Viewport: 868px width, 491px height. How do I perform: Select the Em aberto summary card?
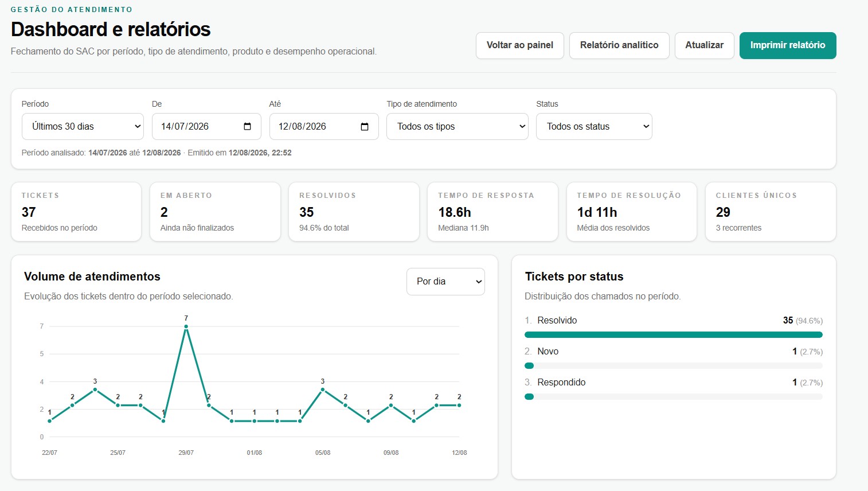(x=215, y=212)
